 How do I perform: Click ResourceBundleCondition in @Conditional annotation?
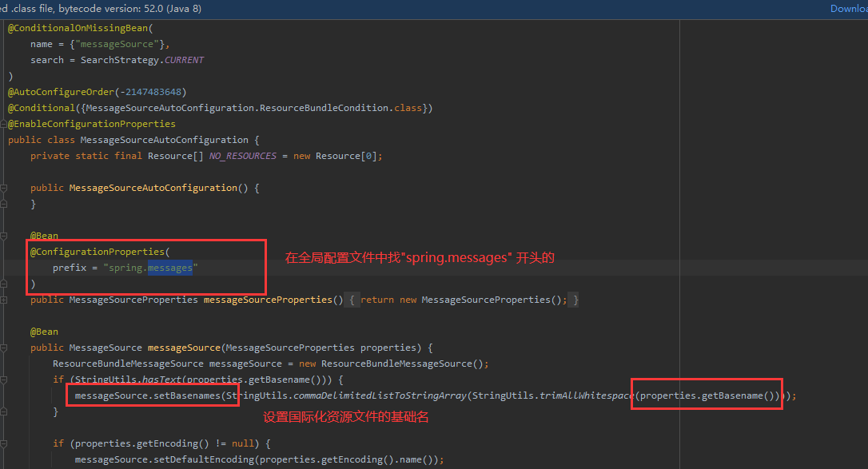pyautogui.click(x=324, y=108)
